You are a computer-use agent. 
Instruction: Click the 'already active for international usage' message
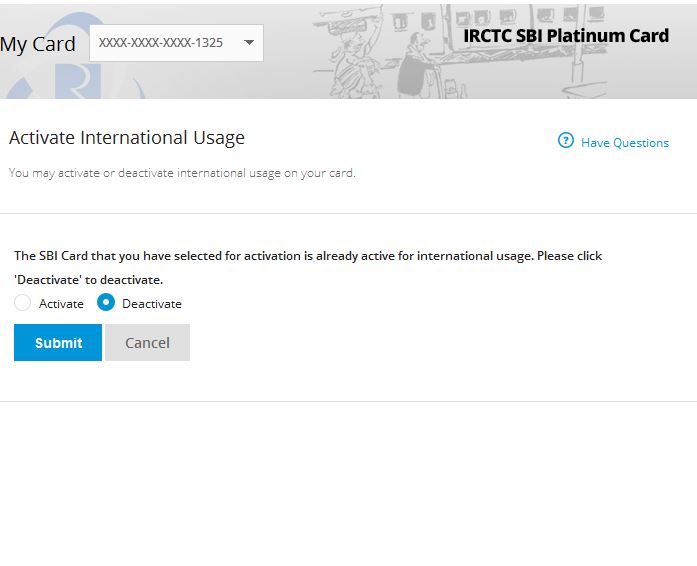coord(308,256)
